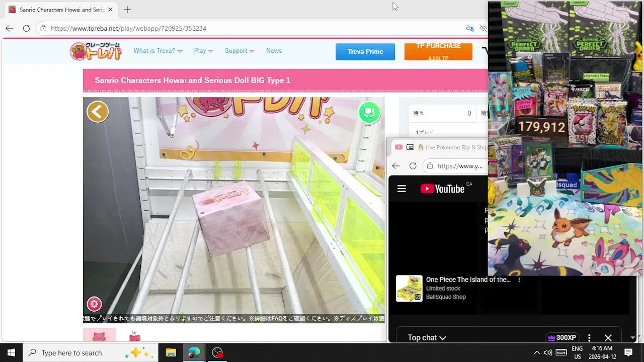Click the scroll-down arrow in the YouTube window
This screenshot has height=362, width=644.
[633, 338]
